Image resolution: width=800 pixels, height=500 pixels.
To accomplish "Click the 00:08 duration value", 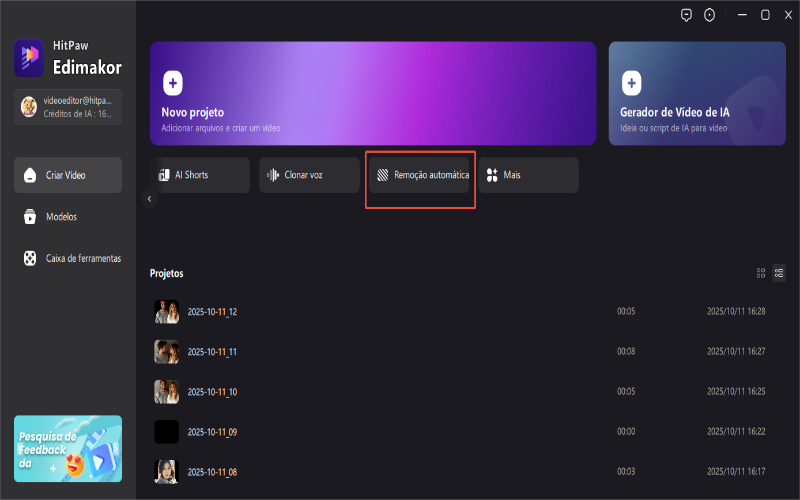I will (x=626, y=351).
